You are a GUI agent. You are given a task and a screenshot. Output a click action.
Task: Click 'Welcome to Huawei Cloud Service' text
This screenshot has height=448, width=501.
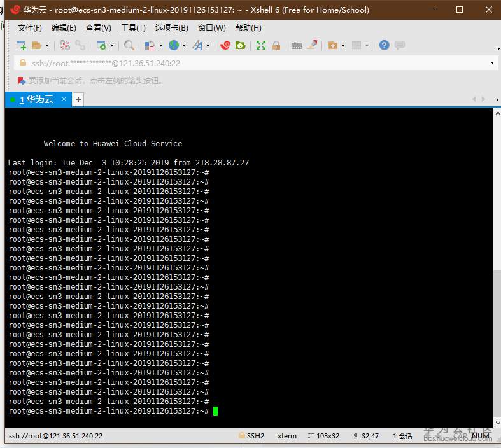pyautogui.click(x=113, y=144)
